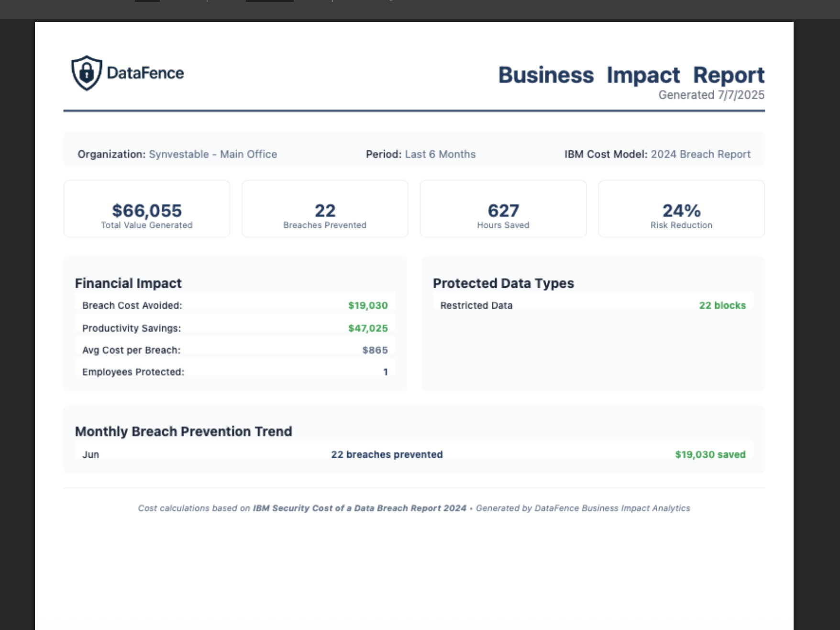
Task: Click the Employees Protected row label
Action: 133,372
